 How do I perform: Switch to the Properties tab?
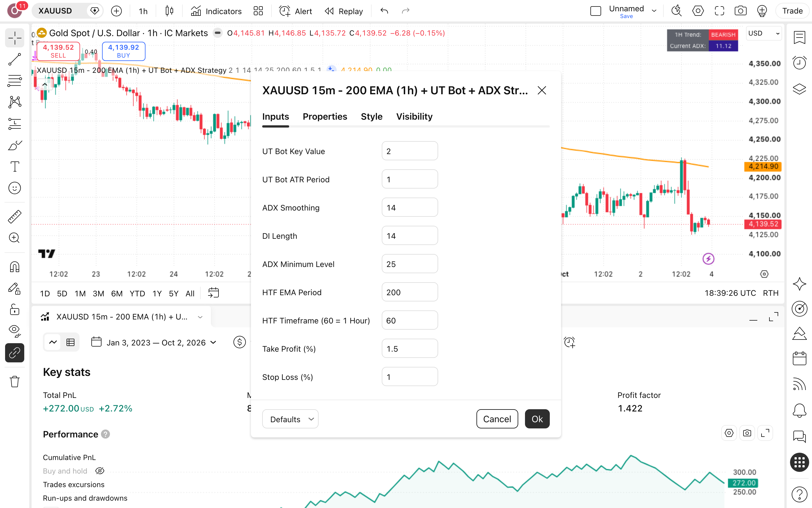coord(325,117)
